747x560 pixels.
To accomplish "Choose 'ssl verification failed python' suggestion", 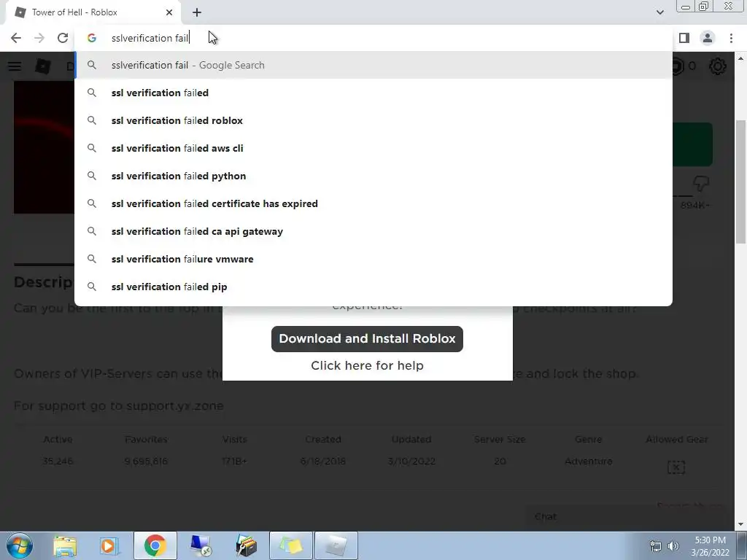I will point(373,176).
